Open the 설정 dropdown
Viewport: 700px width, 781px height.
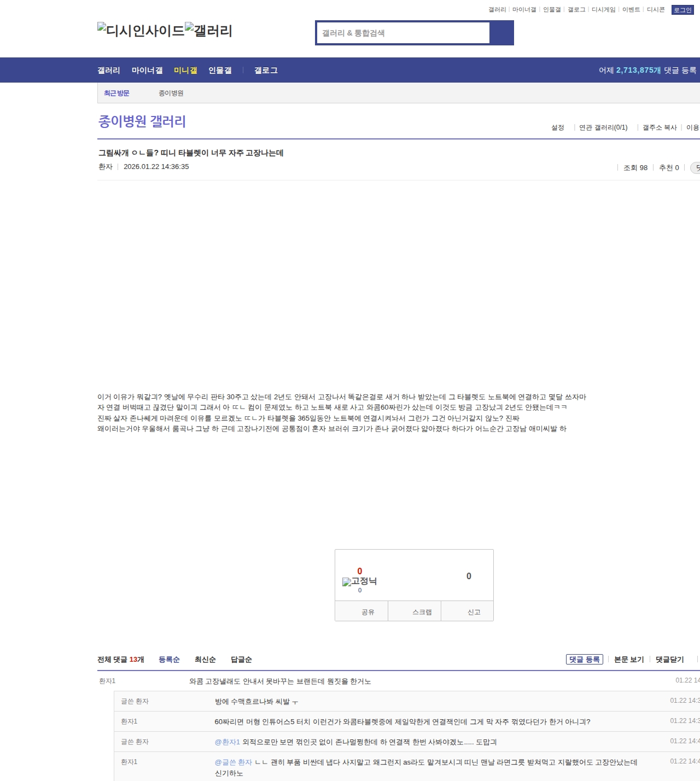pos(557,127)
